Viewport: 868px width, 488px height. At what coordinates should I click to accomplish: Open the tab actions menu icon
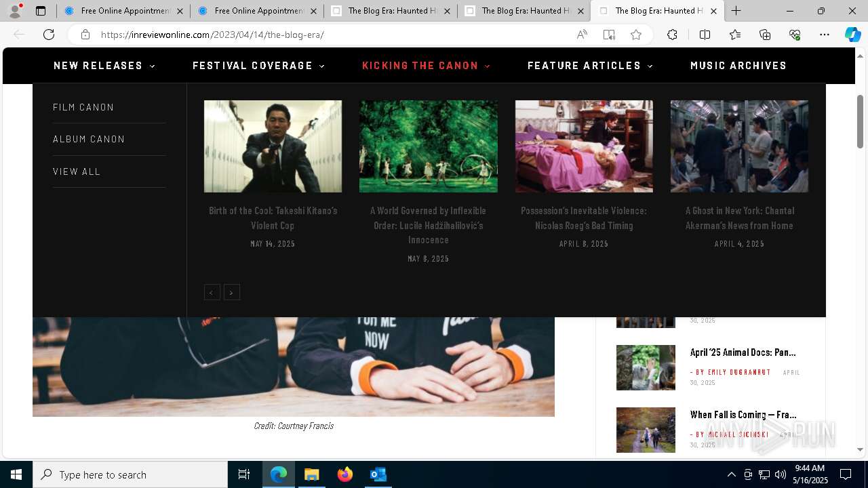pos(41,11)
